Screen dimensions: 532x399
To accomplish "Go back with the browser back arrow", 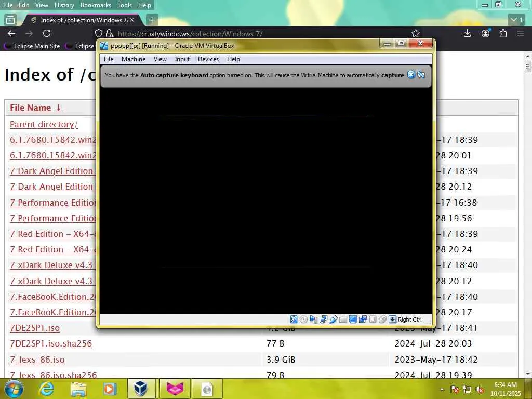I will 11,33.
